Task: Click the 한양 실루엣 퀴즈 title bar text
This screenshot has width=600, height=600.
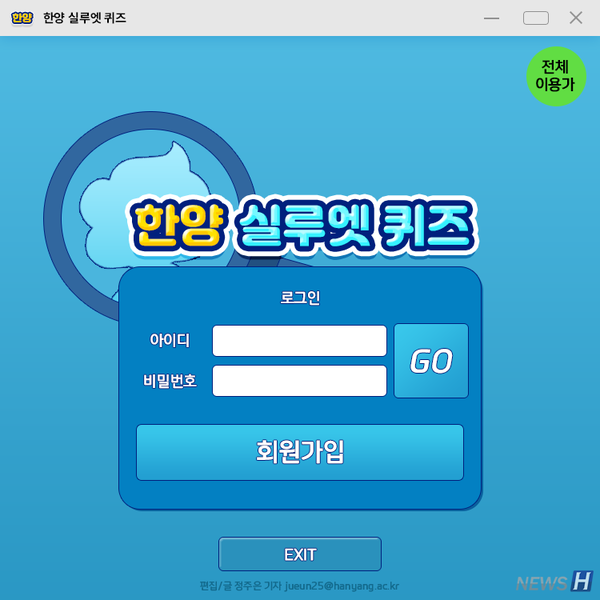Action: point(84,18)
